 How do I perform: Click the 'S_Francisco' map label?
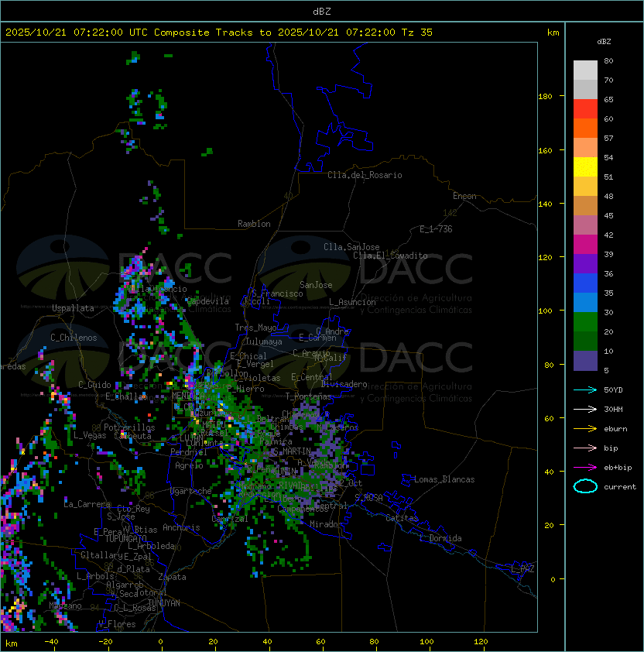coord(277,293)
